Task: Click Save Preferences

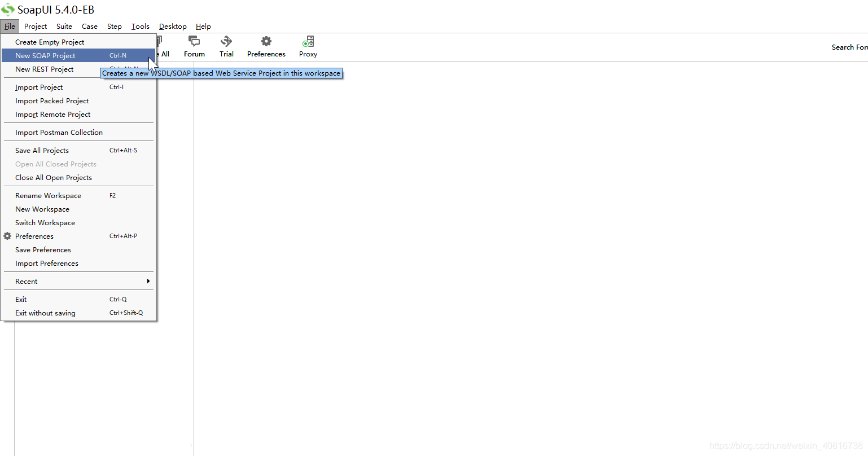Action: point(78,250)
